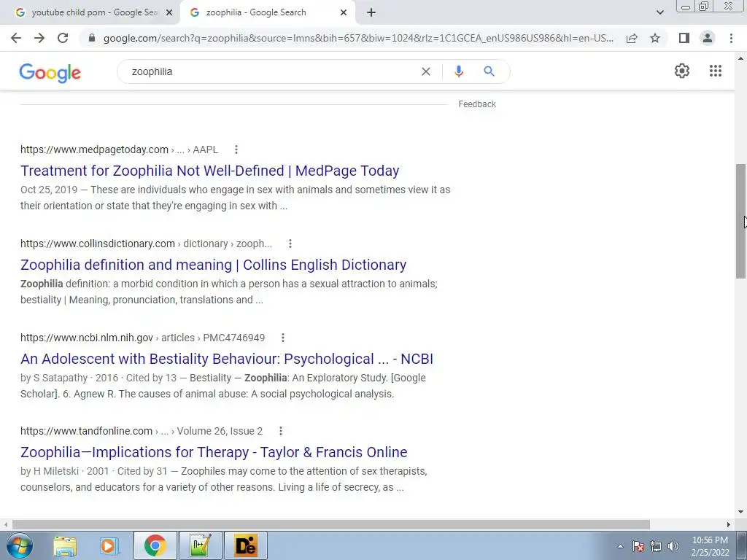Click the vertical scrollbar up arrow
The width and height of the screenshot is (747, 560).
[740, 58]
